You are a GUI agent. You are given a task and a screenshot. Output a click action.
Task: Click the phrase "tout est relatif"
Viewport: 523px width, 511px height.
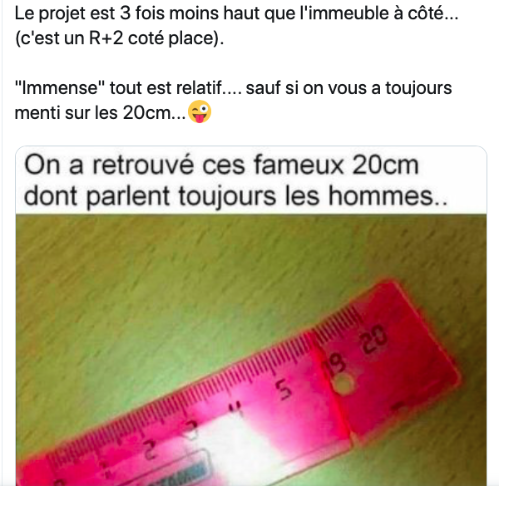[x=166, y=88]
